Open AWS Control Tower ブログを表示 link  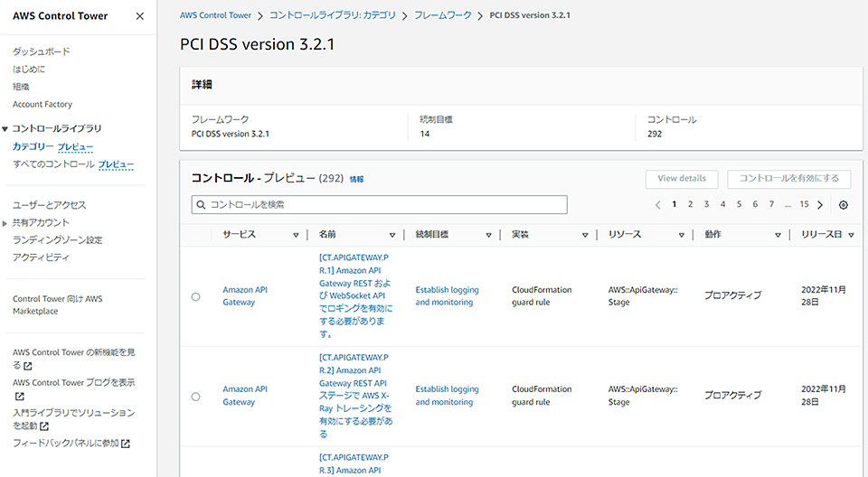click(x=73, y=389)
